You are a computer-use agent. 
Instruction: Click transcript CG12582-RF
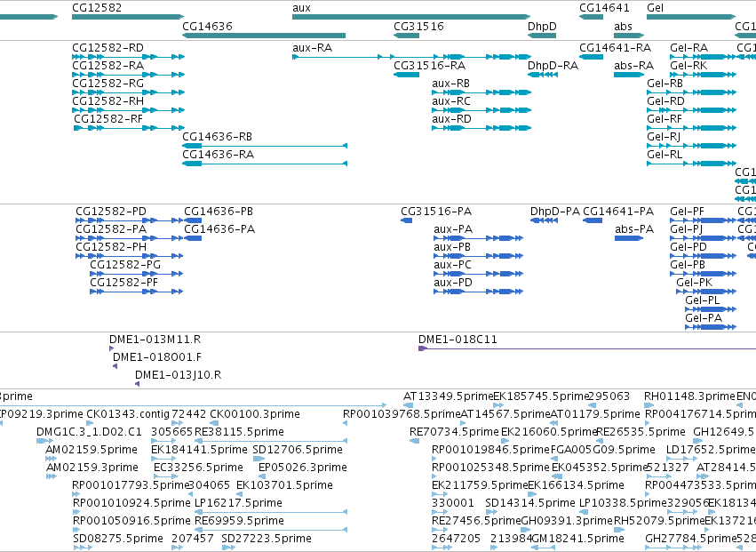[108, 119]
